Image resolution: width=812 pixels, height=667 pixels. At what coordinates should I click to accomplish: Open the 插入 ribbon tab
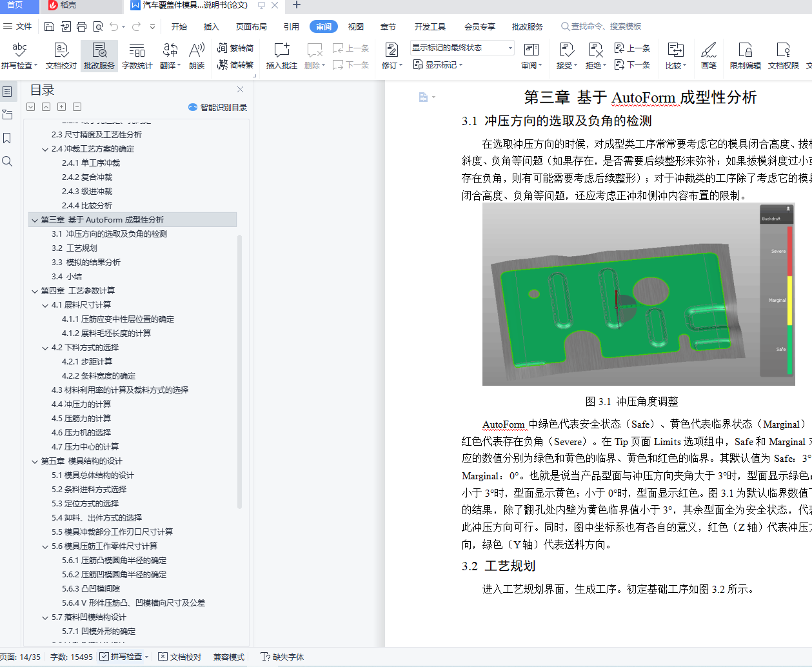211,26
